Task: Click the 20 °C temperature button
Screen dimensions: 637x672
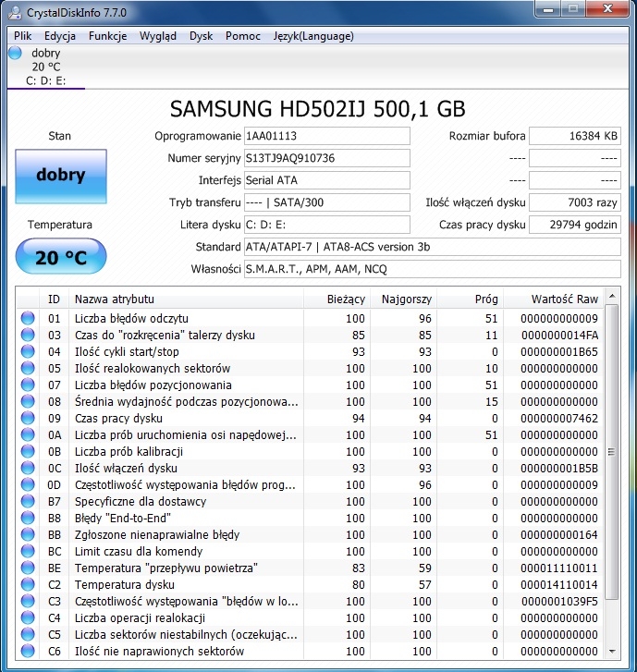Action: tap(61, 257)
